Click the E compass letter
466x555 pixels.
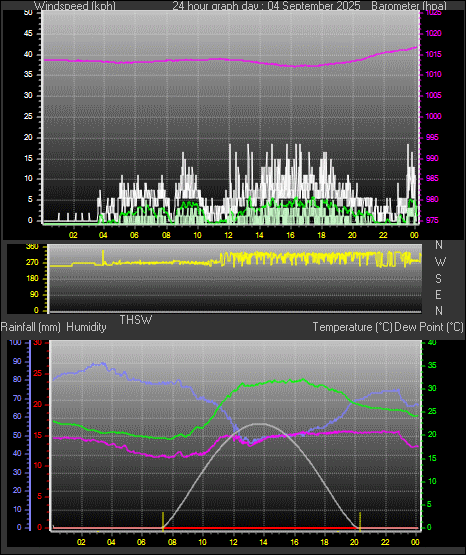pos(438,294)
